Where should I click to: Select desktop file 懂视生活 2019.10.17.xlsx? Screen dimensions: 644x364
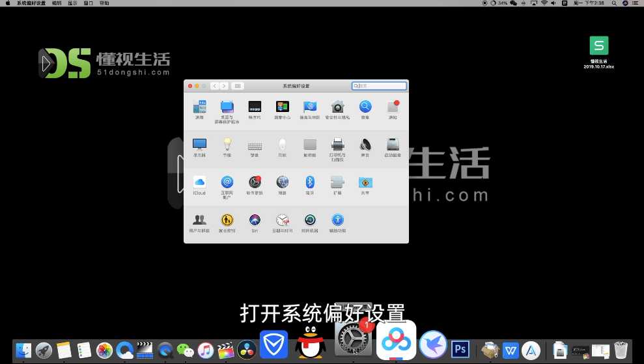pyautogui.click(x=599, y=52)
